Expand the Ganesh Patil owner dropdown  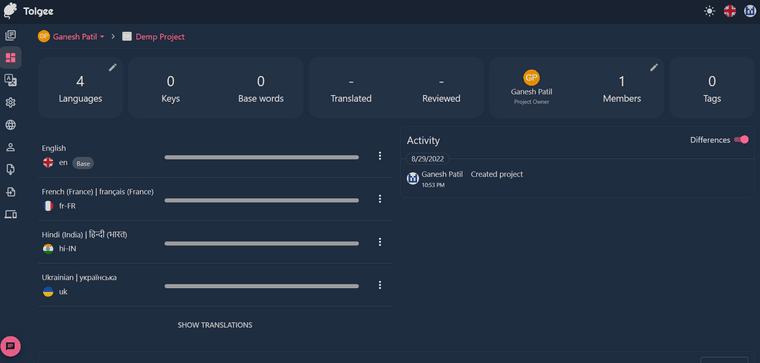tap(72, 36)
